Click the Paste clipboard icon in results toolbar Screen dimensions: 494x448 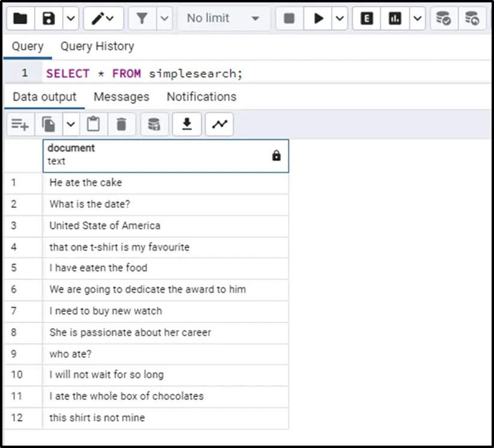(93, 124)
